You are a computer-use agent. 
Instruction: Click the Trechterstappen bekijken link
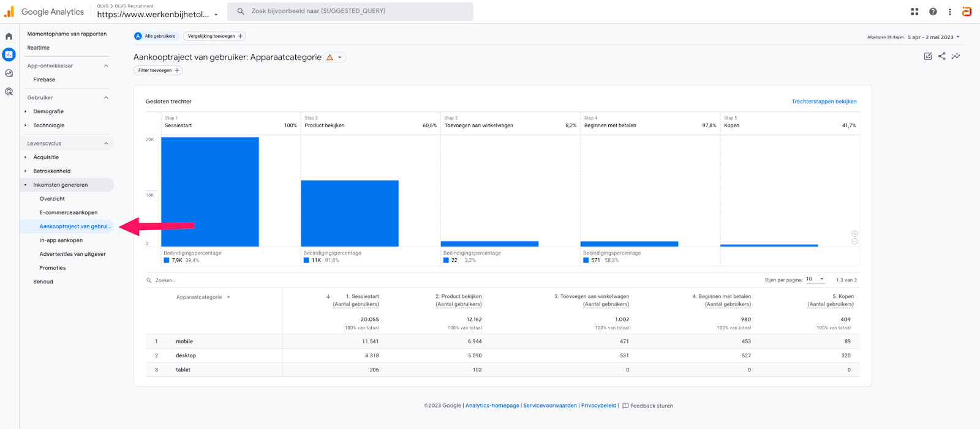click(x=824, y=102)
